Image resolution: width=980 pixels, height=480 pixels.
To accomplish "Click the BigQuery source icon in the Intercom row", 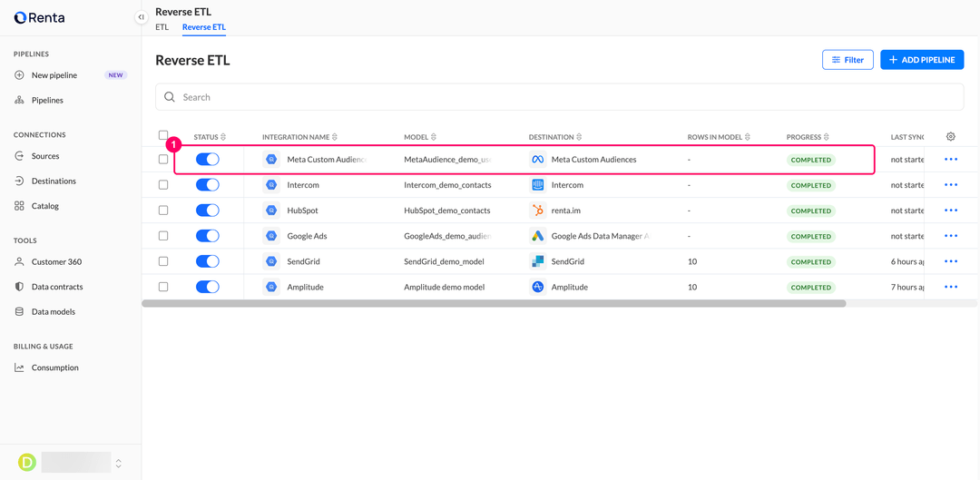I will pos(271,185).
